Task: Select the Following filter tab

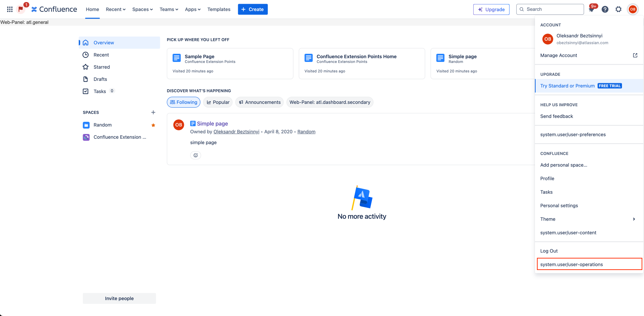Action: pyautogui.click(x=184, y=102)
